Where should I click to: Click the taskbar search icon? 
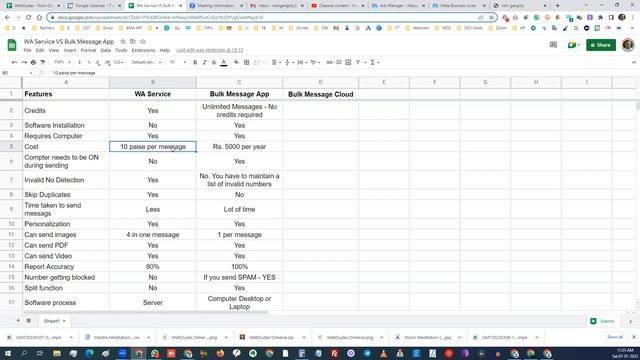click(x=24, y=353)
